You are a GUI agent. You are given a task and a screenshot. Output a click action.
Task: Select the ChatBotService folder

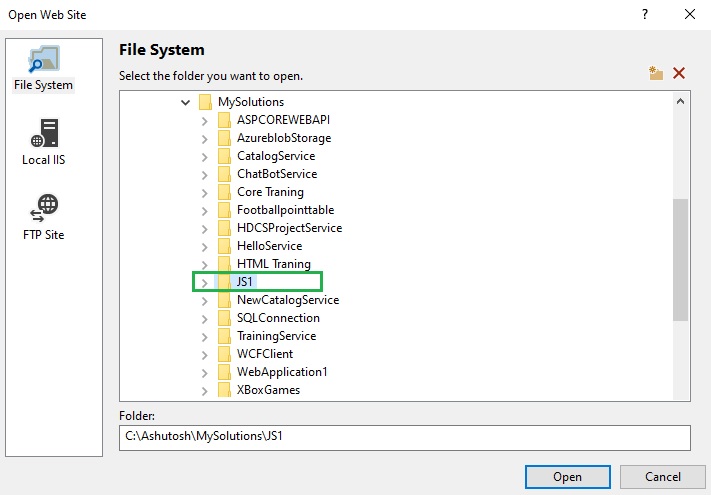[277, 174]
